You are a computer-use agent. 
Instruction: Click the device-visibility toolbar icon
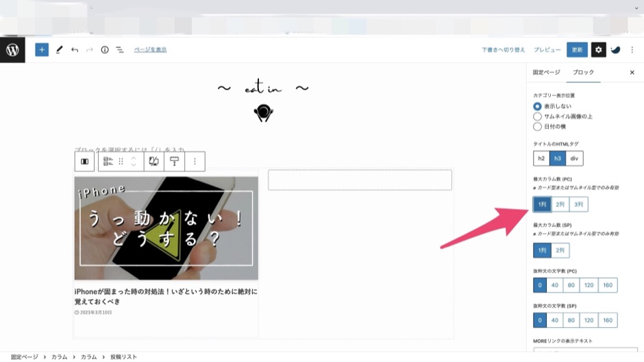coord(153,162)
